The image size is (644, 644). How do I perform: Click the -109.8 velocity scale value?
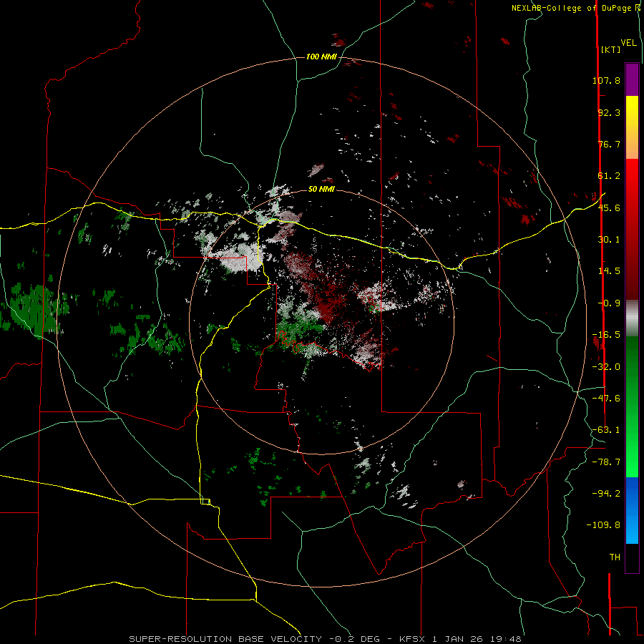point(604,525)
